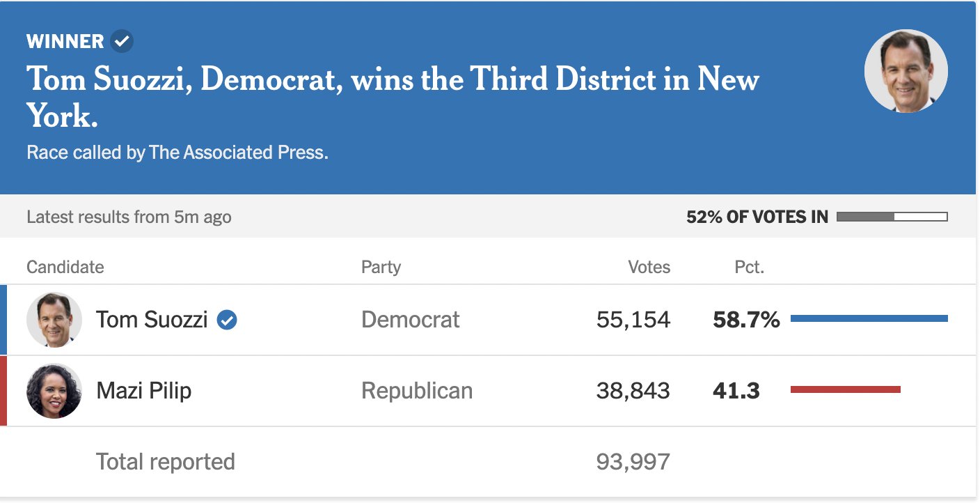980x503 pixels.
Task: Click the 52% votes-in progress bar
Action: click(892, 217)
